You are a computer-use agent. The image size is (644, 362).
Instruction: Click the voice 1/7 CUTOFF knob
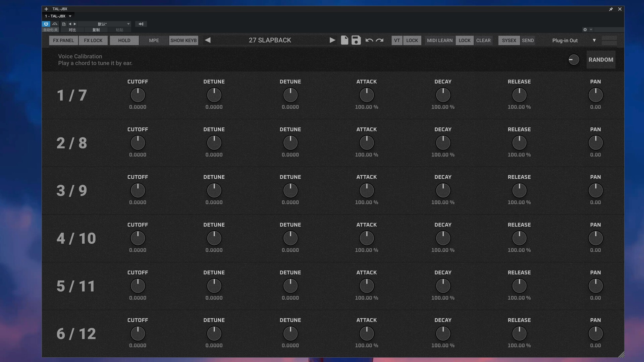tap(138, 95)
